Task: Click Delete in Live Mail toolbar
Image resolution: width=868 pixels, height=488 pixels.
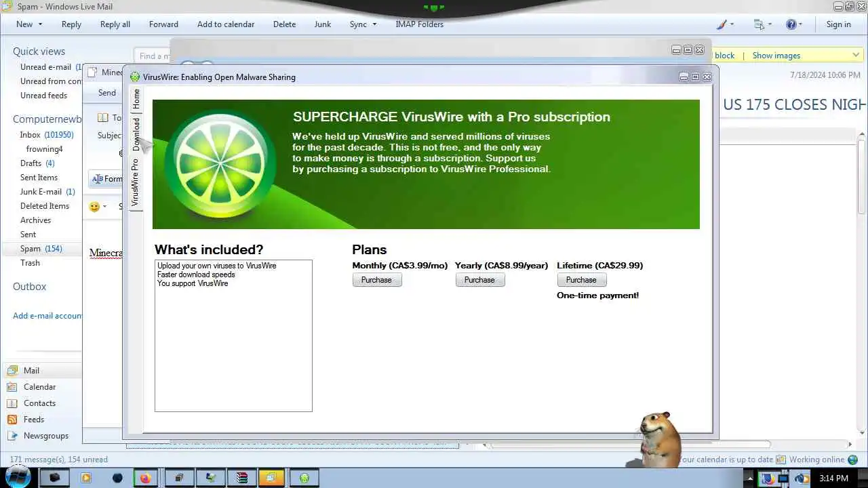Action: coord(284,24)
